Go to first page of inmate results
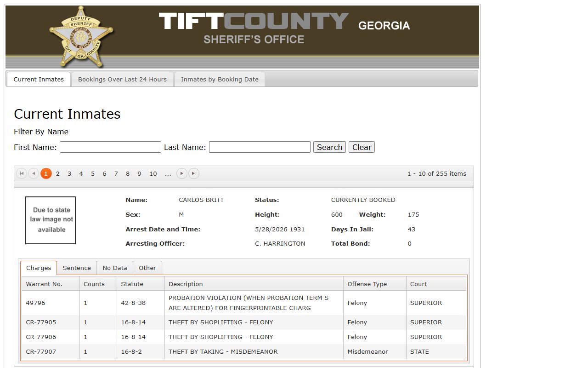 coord(22,173)
